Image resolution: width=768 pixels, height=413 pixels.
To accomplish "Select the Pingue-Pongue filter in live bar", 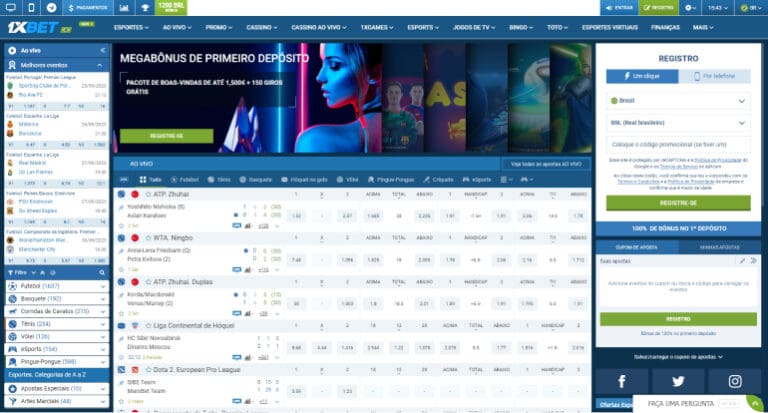I will (x=390, y=179).
